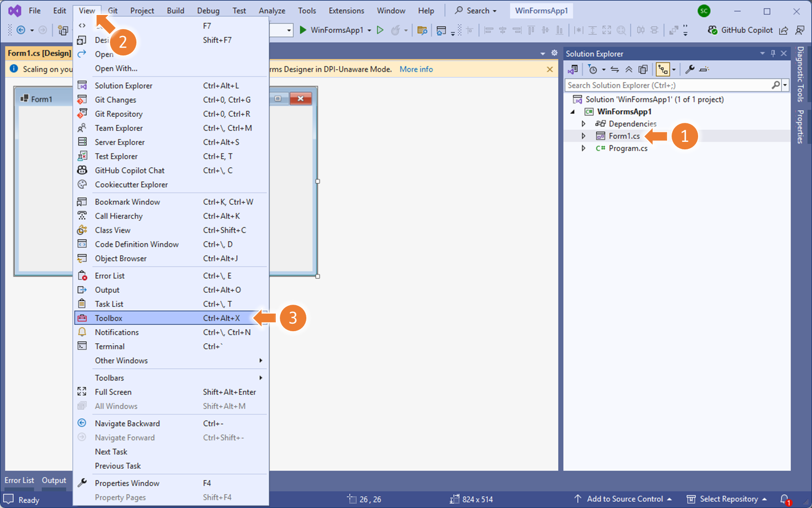Click Collapse All icon in Solution Explorer

[x=629, y=69]
